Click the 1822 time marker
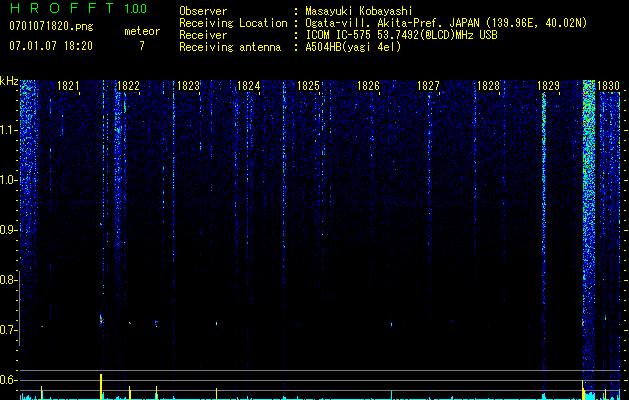The image size is (629, 400). pos(128,86)
